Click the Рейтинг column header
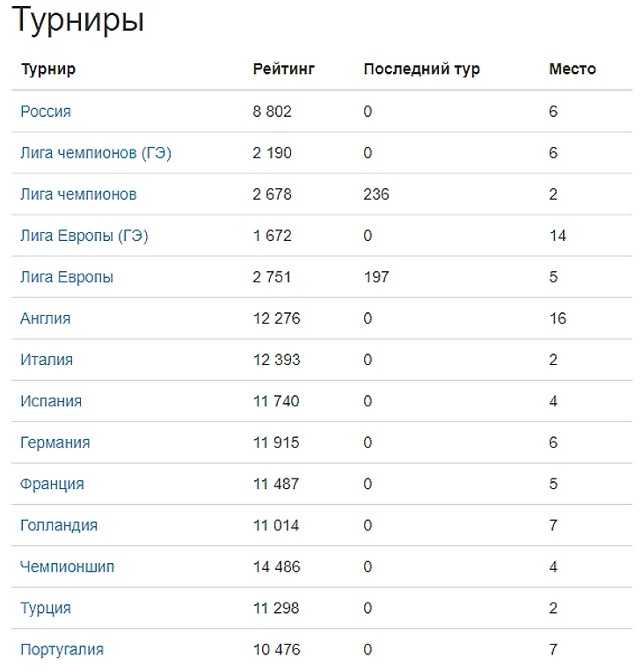 [x=283, y=69]
